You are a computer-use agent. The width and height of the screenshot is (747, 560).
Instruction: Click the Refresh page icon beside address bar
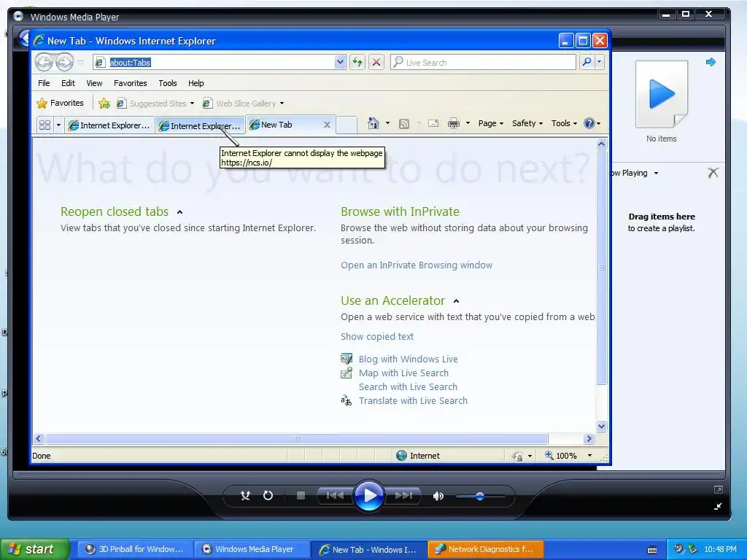(x=357, y=63)
